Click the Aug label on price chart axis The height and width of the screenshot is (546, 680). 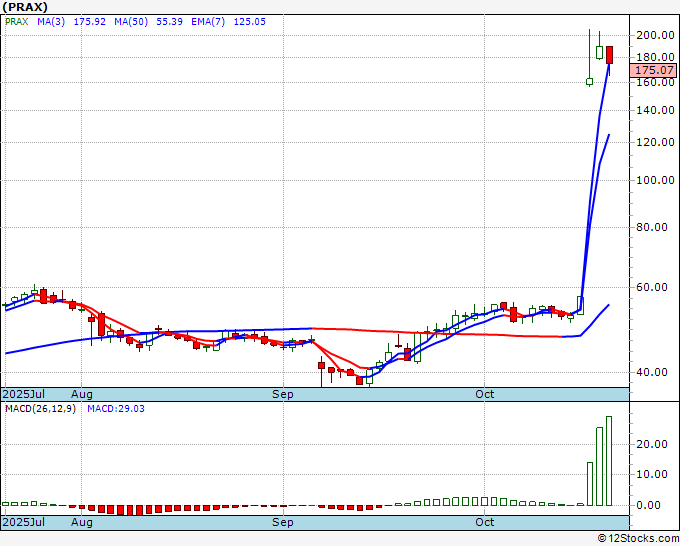(x=82, y=394)
